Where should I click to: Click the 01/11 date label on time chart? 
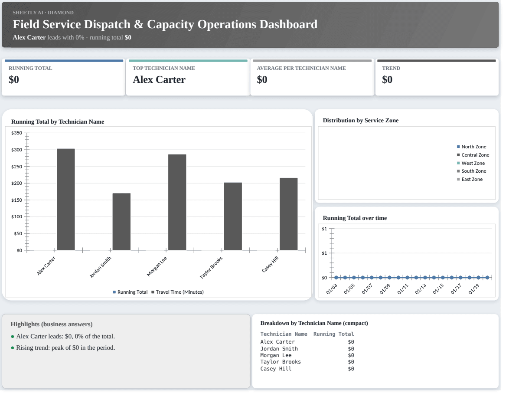tap(403, 289)
